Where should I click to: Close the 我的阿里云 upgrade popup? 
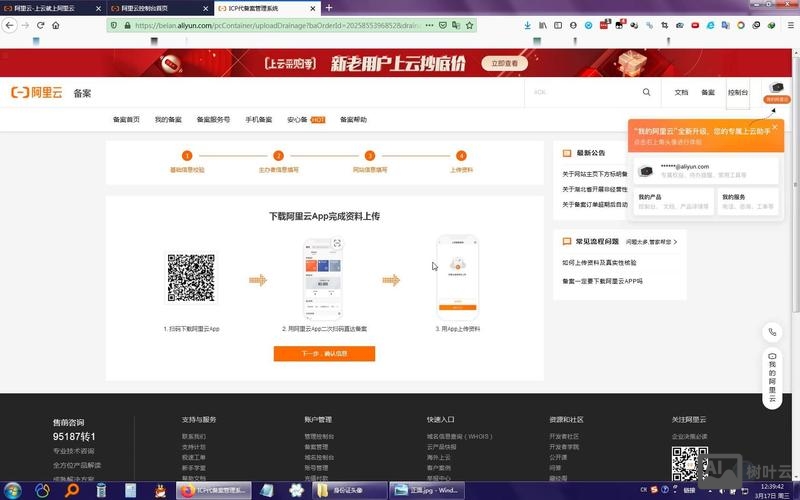[775, 127]
